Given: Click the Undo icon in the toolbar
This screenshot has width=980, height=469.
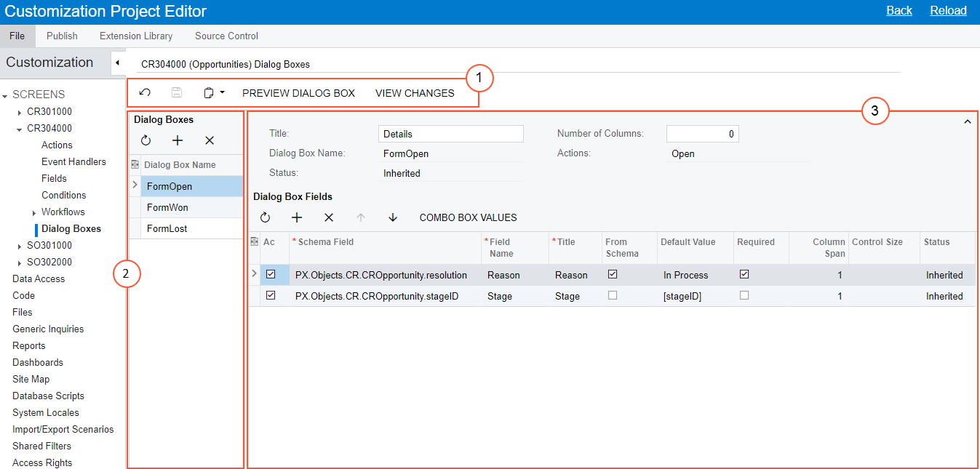Looking at the screenshot, I should coord(145,93).
